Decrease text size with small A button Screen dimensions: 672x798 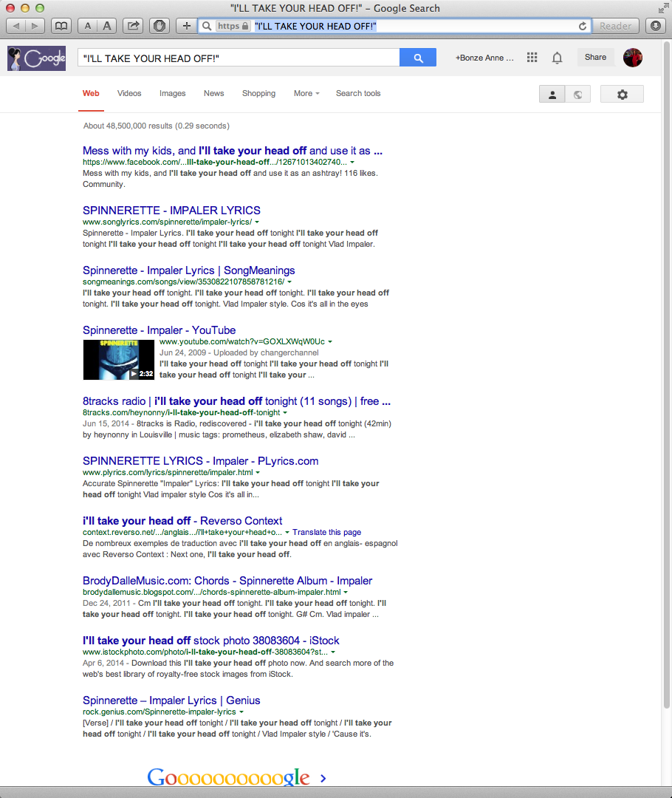pyautogui.click(x=87, y=26)
